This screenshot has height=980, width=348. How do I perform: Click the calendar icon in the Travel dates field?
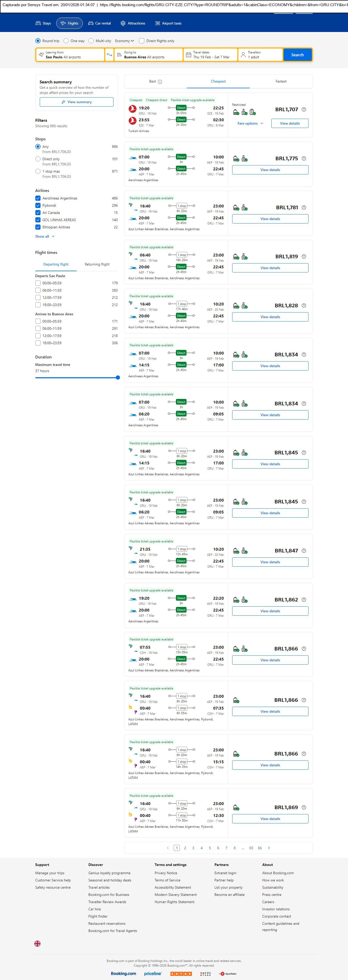click(188, 55)
